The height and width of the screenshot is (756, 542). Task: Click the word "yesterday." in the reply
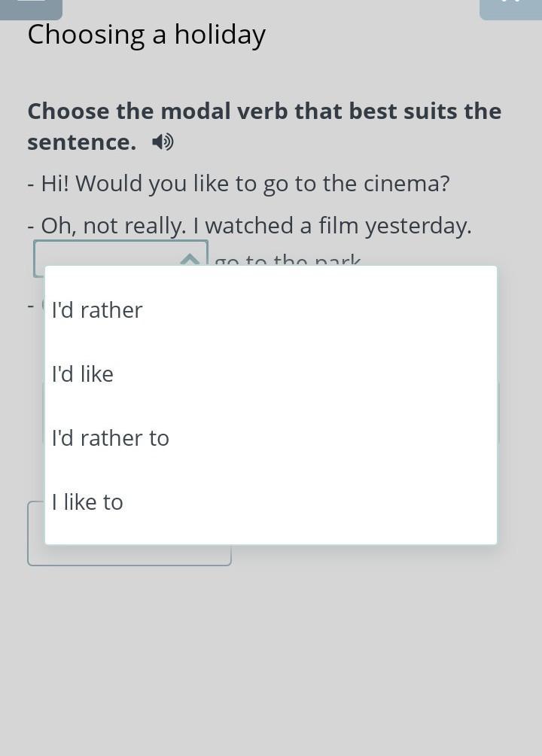418,226
